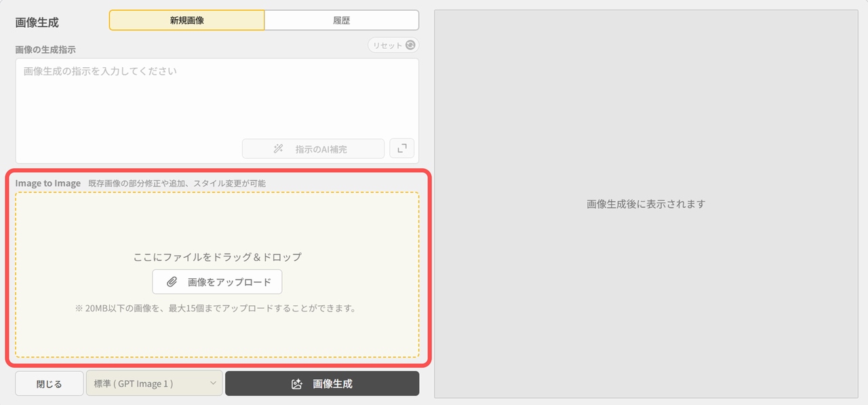Click the ここにファイルをドラッグ＆ドロップ text in the drop zone
The image size is (868, 405).
(217, 257)
